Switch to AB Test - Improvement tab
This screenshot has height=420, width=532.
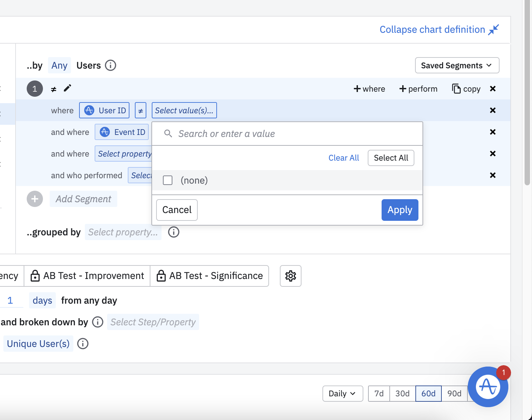coord(87,276)
